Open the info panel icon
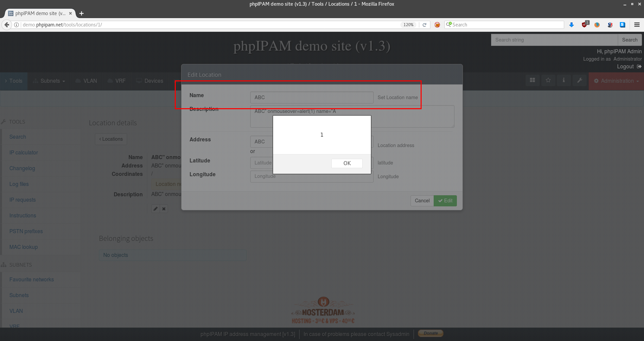Screen dimensions: 644x341 (x=564, y=80)
